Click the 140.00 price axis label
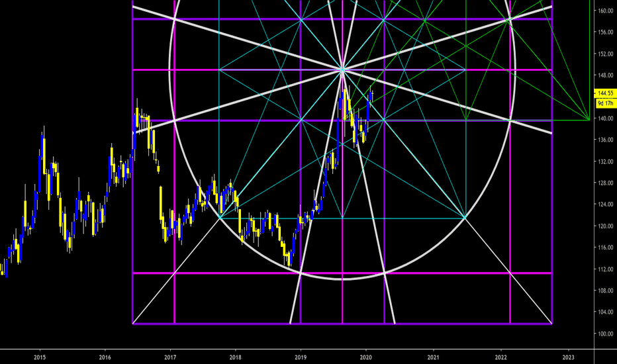Screen dimensions: 617x364 606,118
